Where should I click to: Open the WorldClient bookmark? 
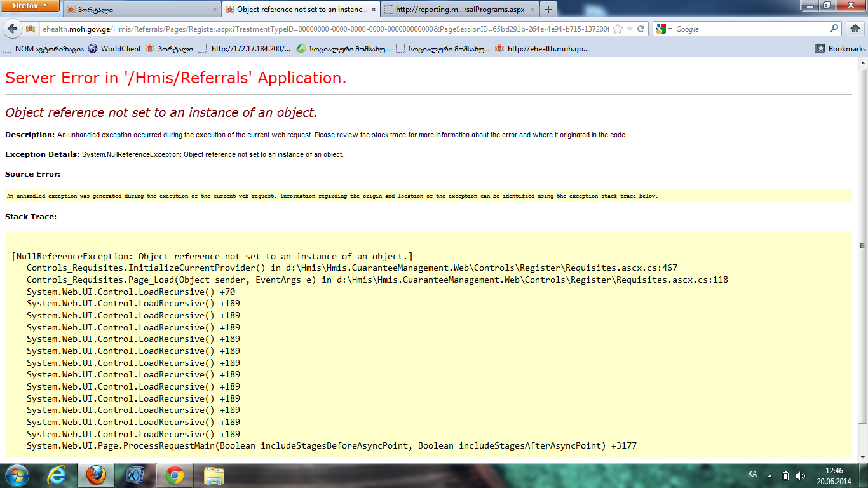point(120,48)
